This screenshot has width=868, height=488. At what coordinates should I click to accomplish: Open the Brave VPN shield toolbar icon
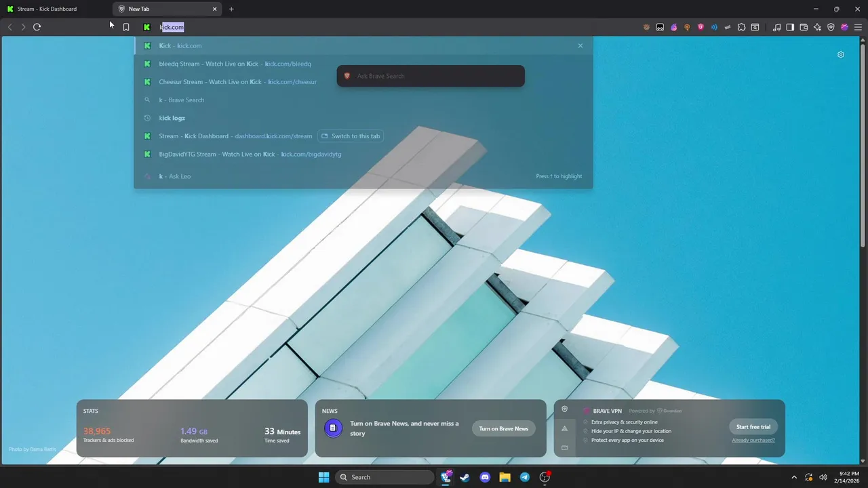831,27
